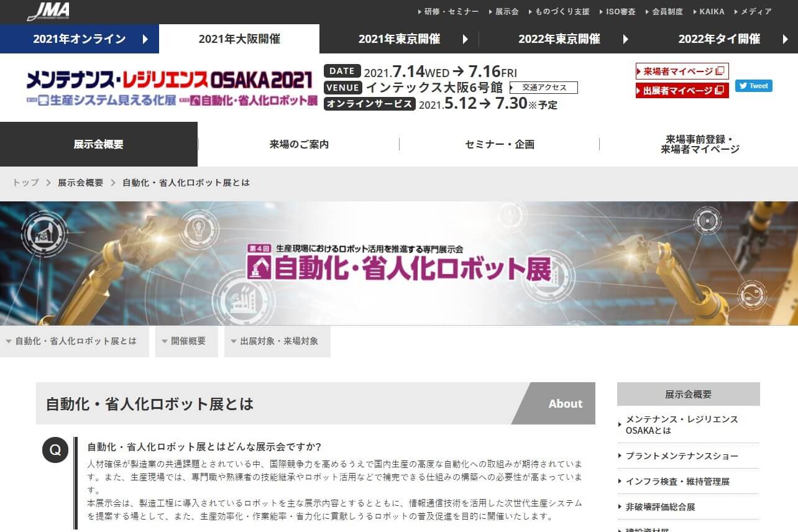Open 会員制度 link

pos(664,11)
